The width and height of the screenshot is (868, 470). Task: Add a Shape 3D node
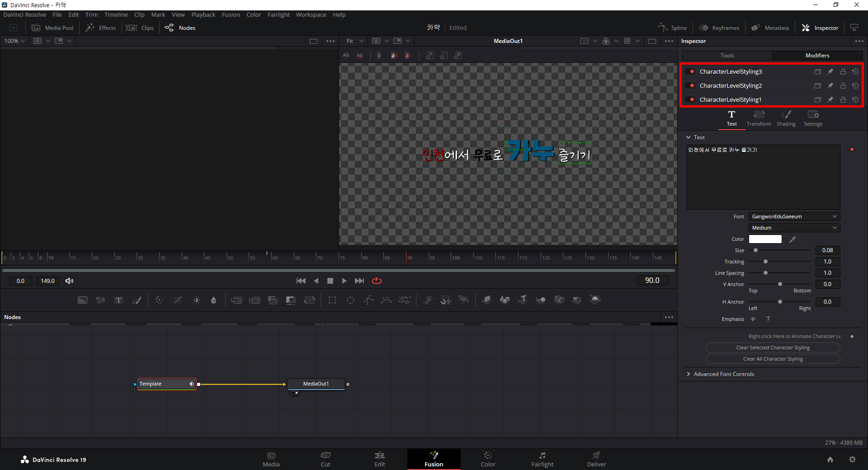click(x=505, y=300)
